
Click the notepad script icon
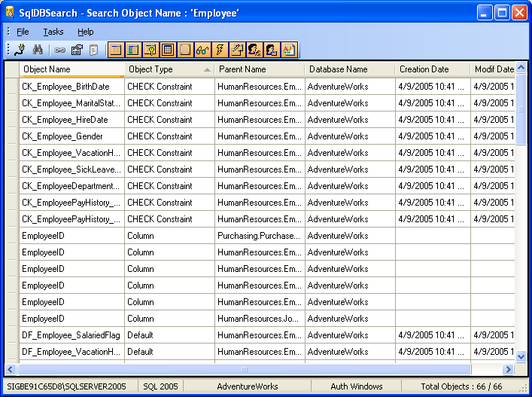(94, 50)
